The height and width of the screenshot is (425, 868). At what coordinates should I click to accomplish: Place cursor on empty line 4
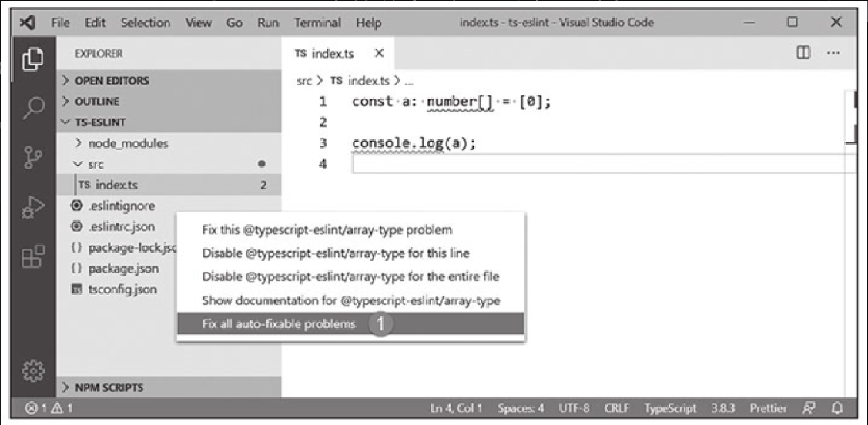click(603, 164)
